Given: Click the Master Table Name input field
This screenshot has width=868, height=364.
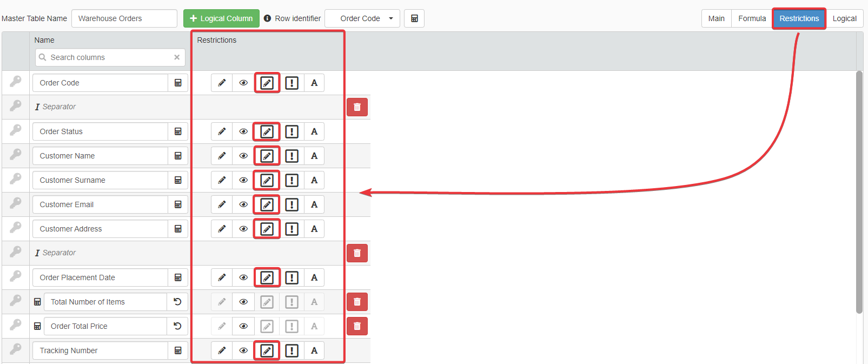Looking at the screenshot, I should [124, 18].
